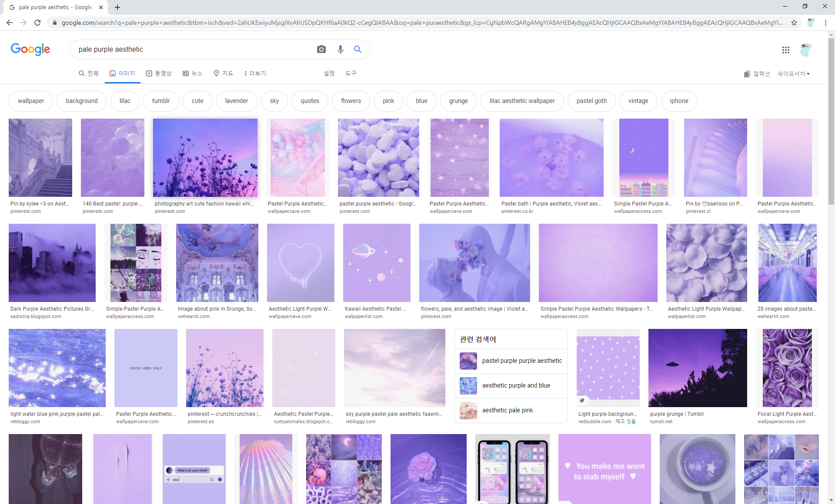Viewport: 835px width, 504px height.
Task: Bookmark this page with the star icon
Action: [794, 23]
